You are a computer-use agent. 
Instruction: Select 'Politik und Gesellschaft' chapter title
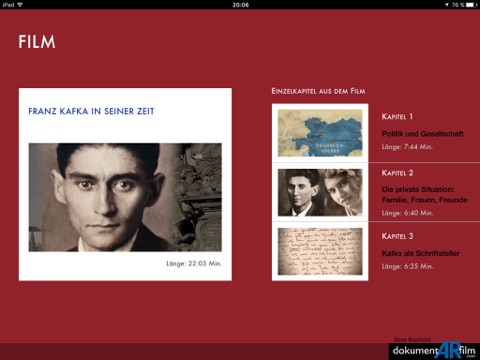tap(422, 134)
